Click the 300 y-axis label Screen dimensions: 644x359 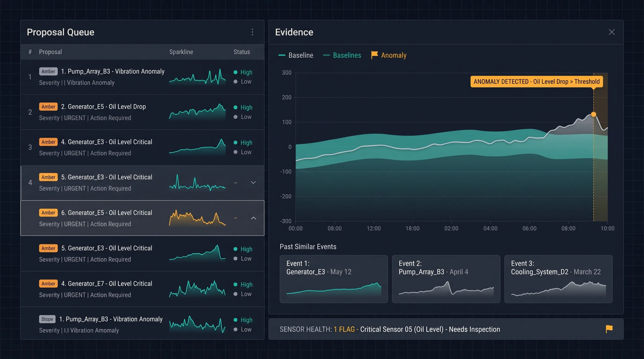[x=287, y=73]
